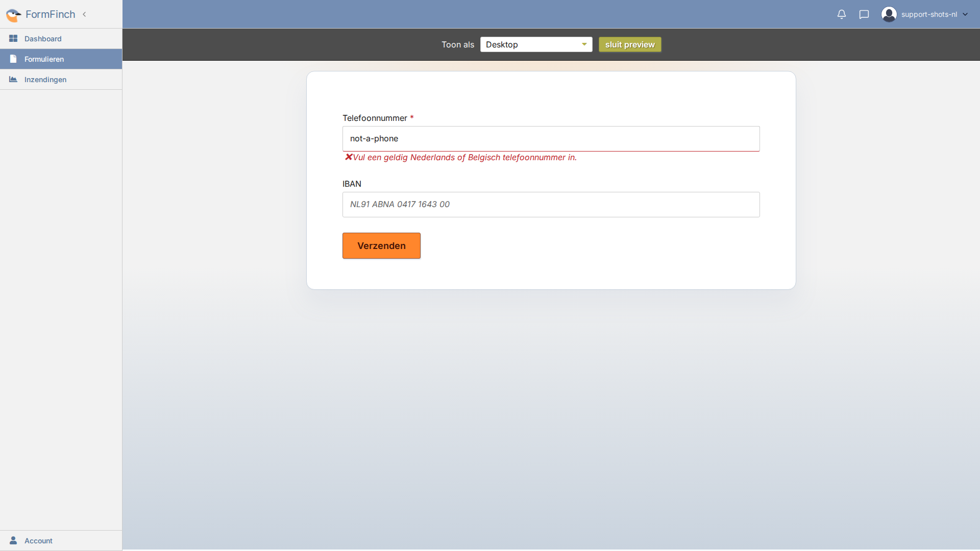The height and width of the screenshot is (551, 980).
Task: Submit the form with Verzenden
Action: (x=381, y=246)
